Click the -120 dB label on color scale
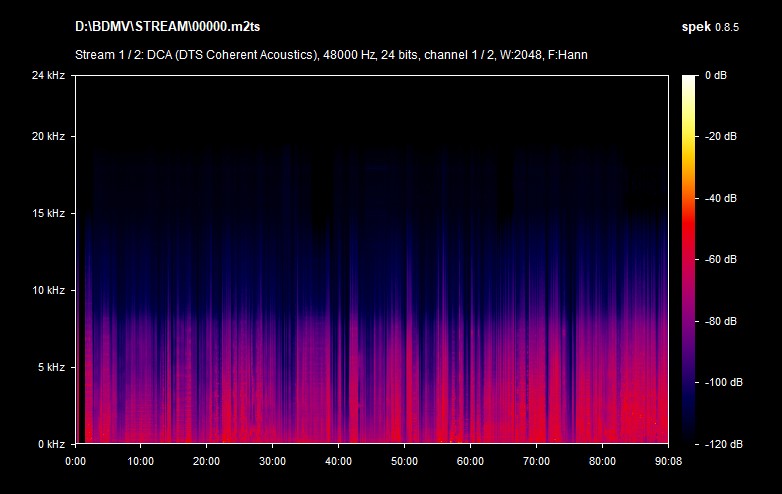Image resolution: width=782 pixels, height=494 pixels. 722,443
